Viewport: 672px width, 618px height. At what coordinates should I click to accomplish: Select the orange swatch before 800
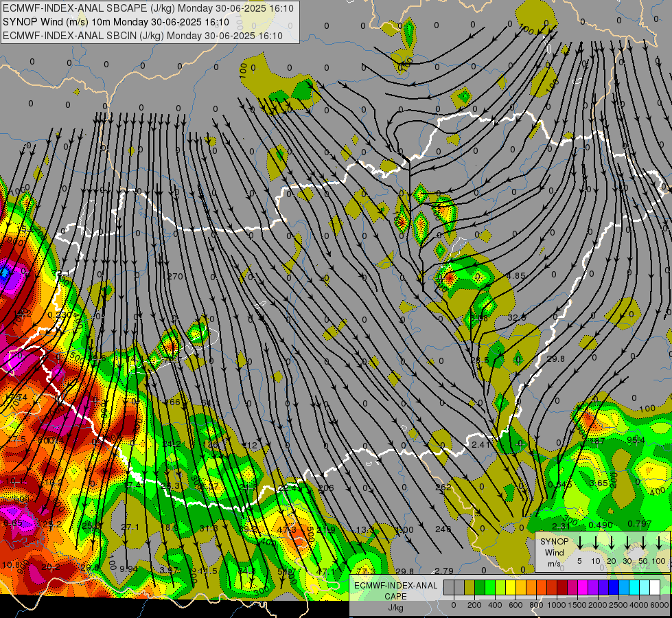click(x=531, y=587)
